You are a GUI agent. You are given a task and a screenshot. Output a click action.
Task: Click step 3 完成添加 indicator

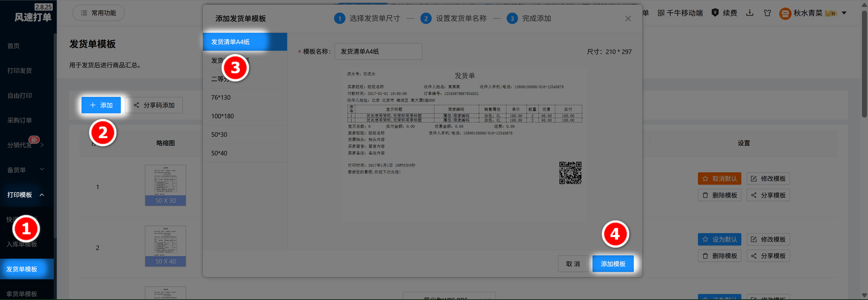(529, 18)
